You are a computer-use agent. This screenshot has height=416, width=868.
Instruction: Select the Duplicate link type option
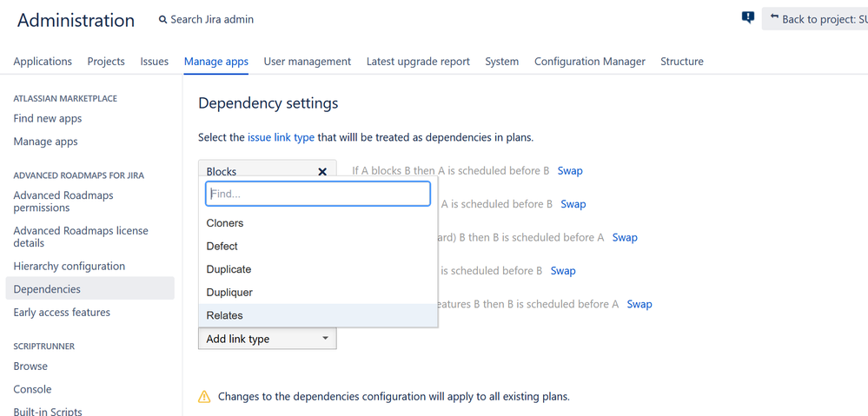coord(318,269)
